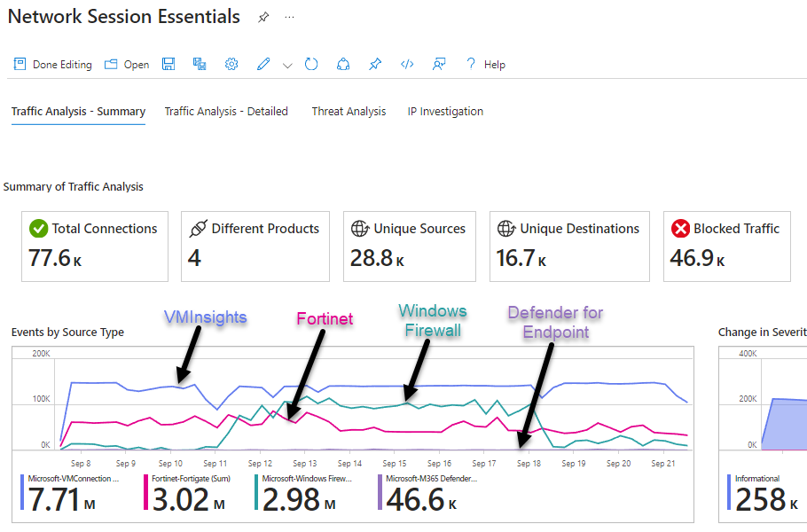Open the Threat Analysis tab
This screenshot has width=807, height=532.
(x=349, y=112)
